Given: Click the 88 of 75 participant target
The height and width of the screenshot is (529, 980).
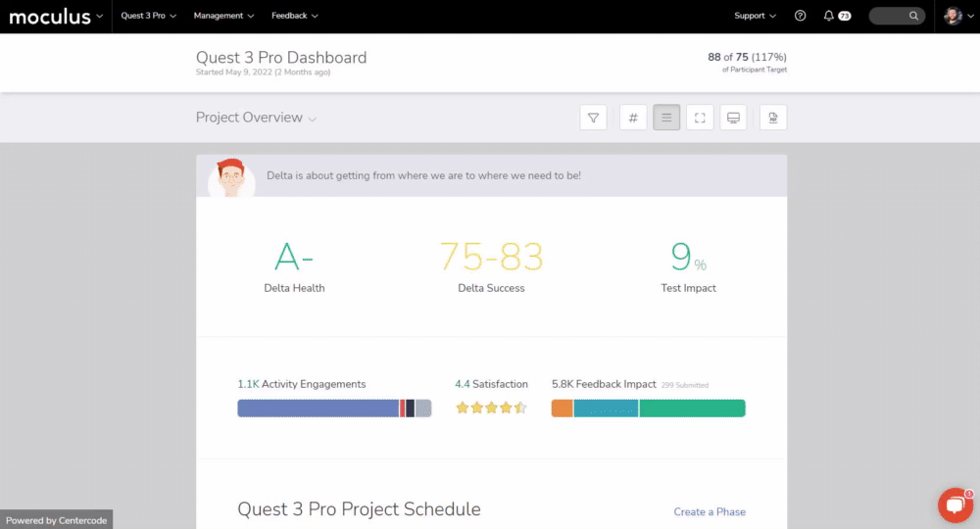Looking at the screenshot, I should coord(747,57).
